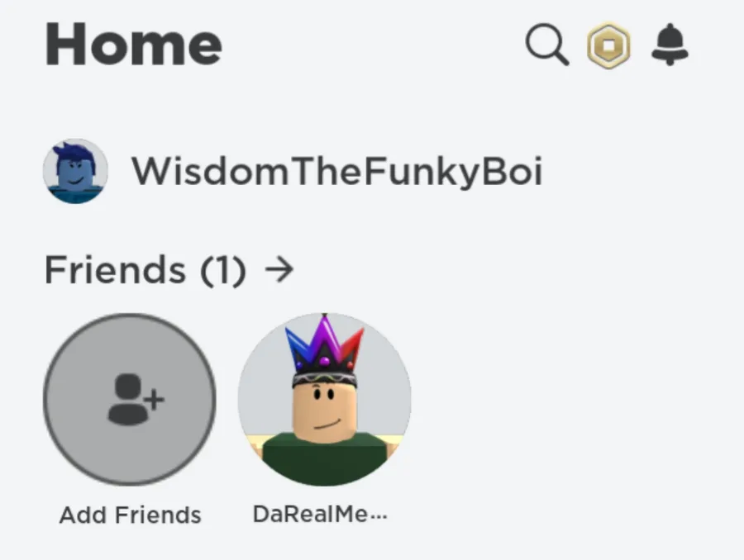
Task: Open the Friends (1) heading link
Action: 145,270
